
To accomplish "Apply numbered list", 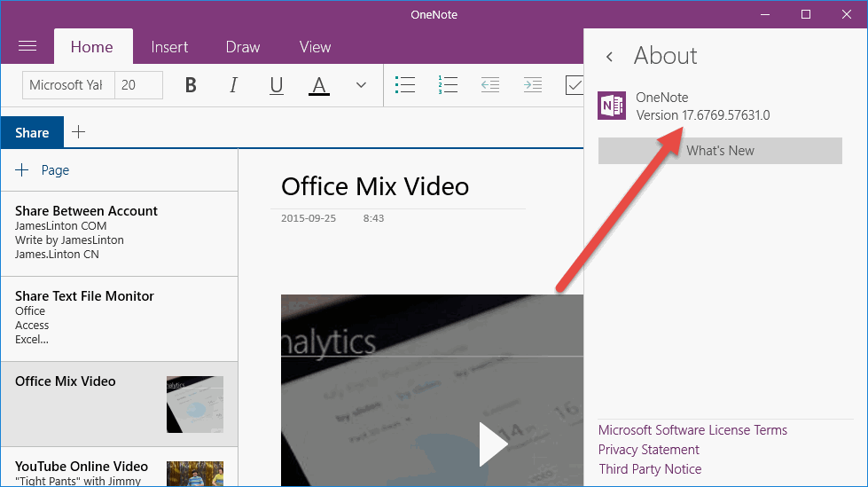I will click(x=447, y=85).
